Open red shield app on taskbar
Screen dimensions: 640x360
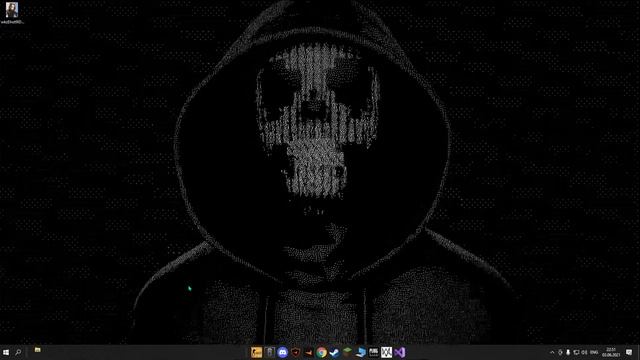296,352
